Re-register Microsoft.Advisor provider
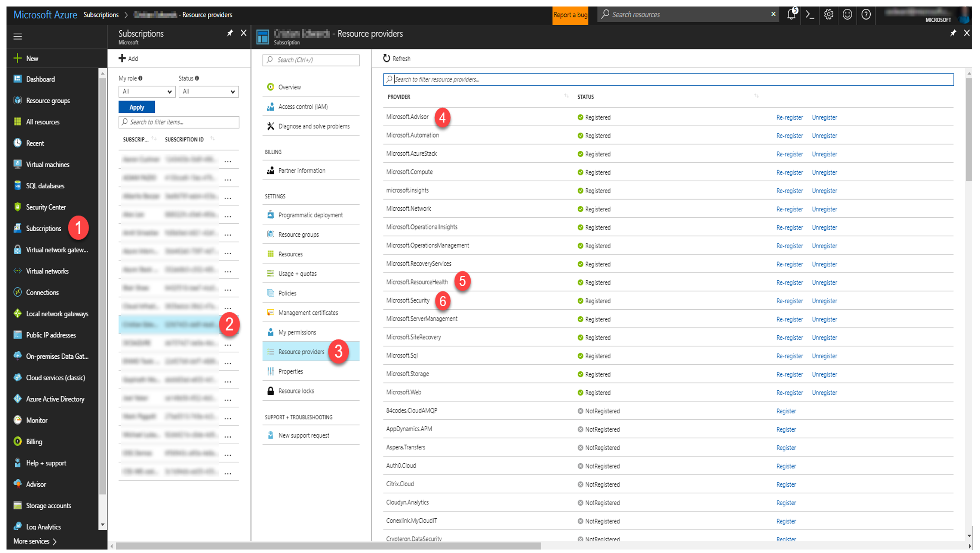The height and width of the screenshot is (553, 980). pos(790,118)
